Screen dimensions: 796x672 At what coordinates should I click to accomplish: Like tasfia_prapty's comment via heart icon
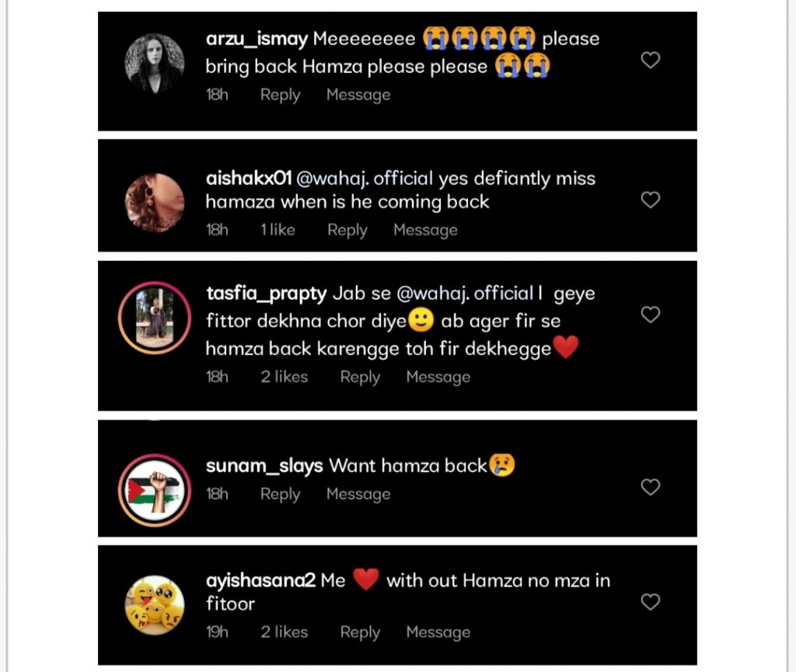click(x=651, y=315)
